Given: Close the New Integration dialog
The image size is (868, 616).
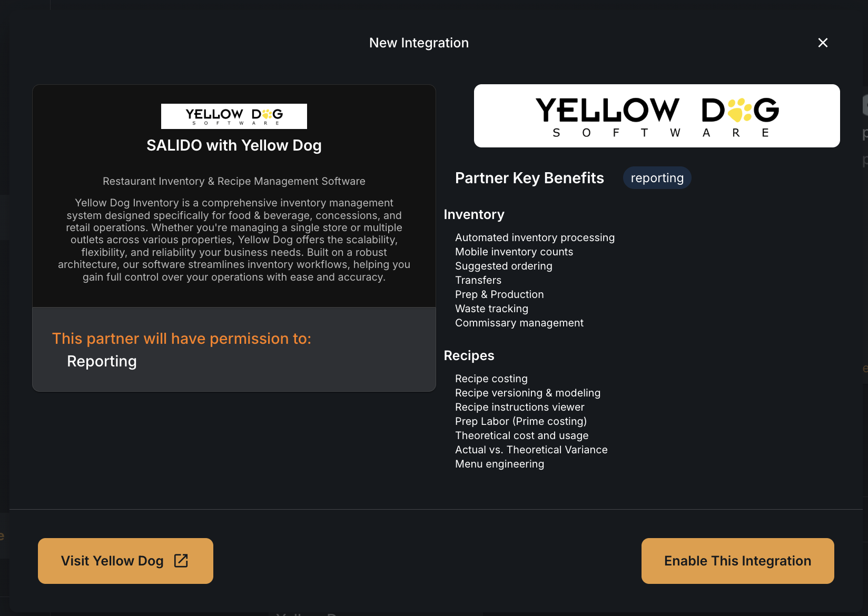Looking at the screenshot, I should [x=823, y=43].
